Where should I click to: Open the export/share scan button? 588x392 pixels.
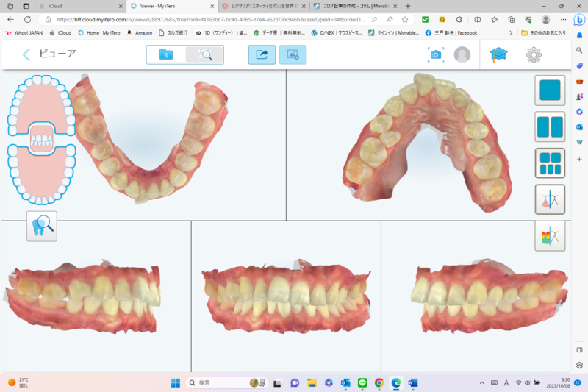[262, 54]
